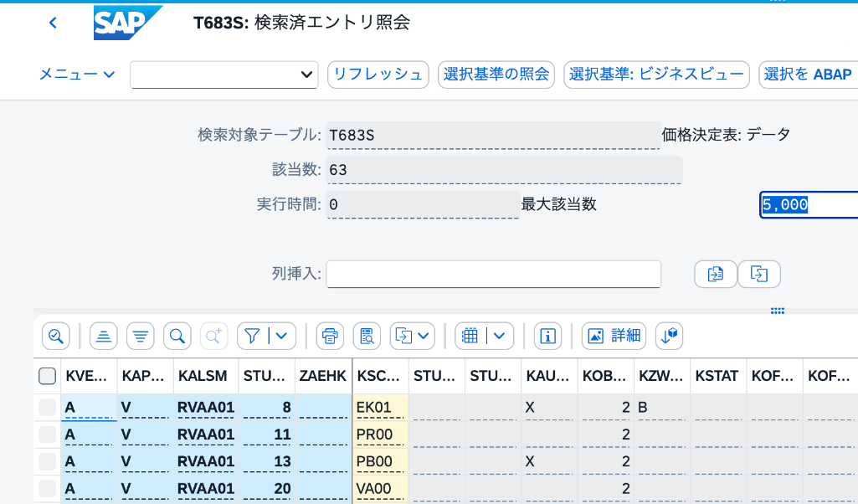
Task: Click RVAA01 in the STU 11 row
Action: (x=206, y=435)
